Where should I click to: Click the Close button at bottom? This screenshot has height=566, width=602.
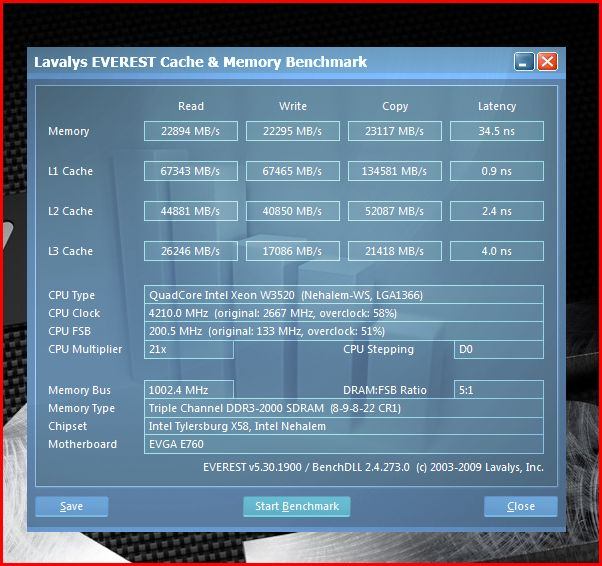(521, 506)
